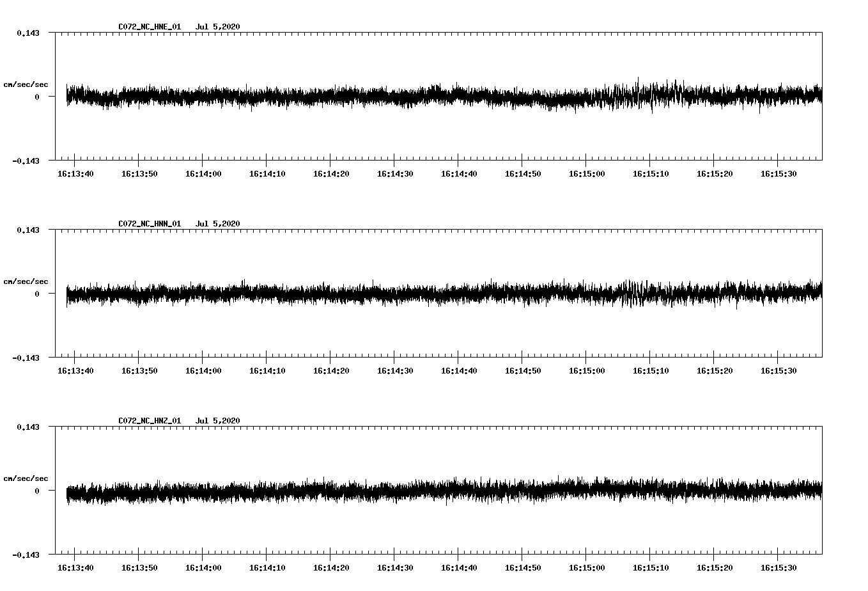Screen dimensions: 868x591
Task: Select 16:14:10 time label on HNZ plot
Action: (x=267, y=568)
